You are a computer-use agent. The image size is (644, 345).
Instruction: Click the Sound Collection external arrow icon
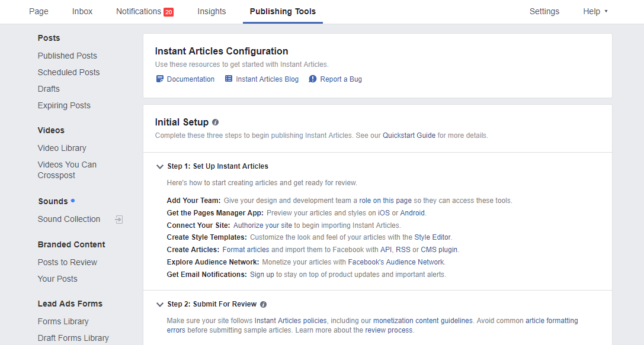(x=118, y=220)
